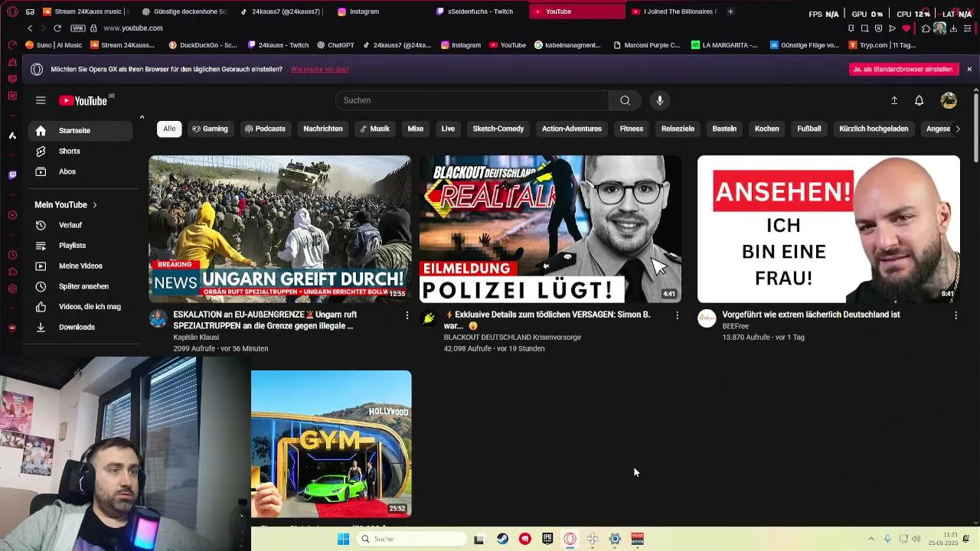The height and width of the screenshot is (551, 980).
Task: Select the Alle filter chip
Action: coord(169,129)
